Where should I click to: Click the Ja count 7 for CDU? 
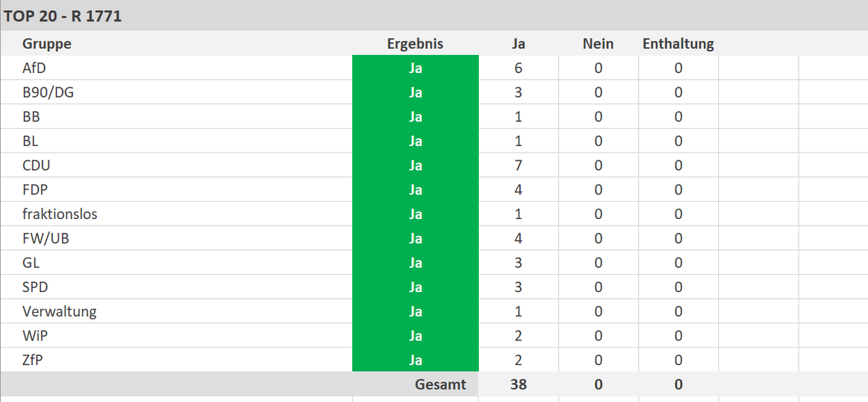click(518, 166)
